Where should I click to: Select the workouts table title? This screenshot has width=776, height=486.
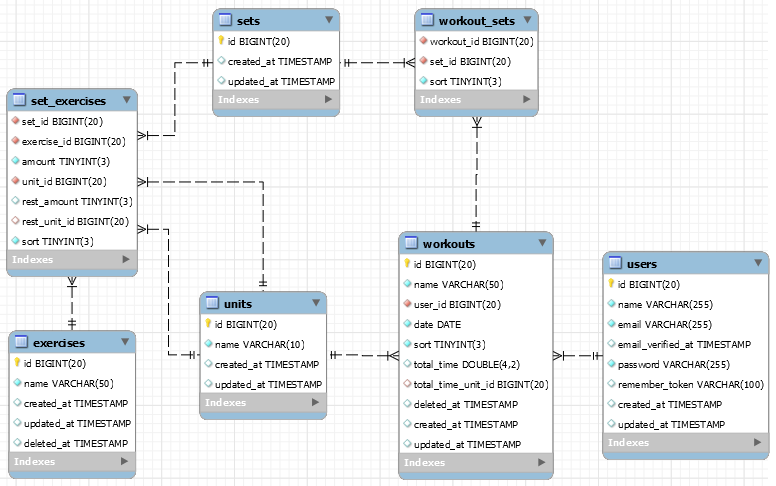coord(448,243)
